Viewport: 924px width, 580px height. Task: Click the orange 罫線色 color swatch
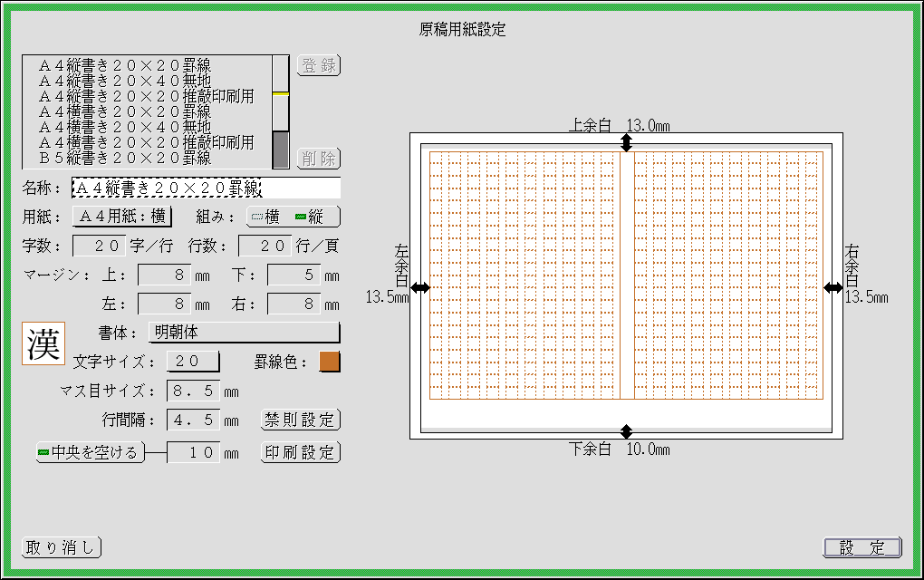click(330, 362)
